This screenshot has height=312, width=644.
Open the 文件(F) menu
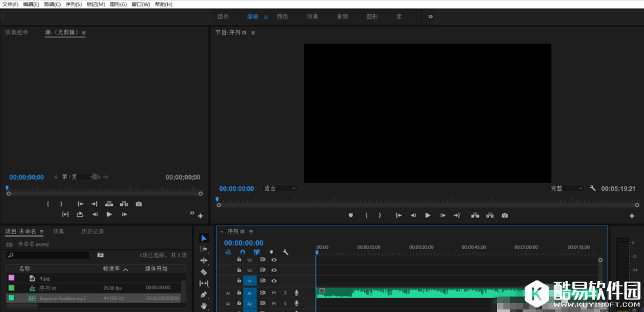point(10,4)
